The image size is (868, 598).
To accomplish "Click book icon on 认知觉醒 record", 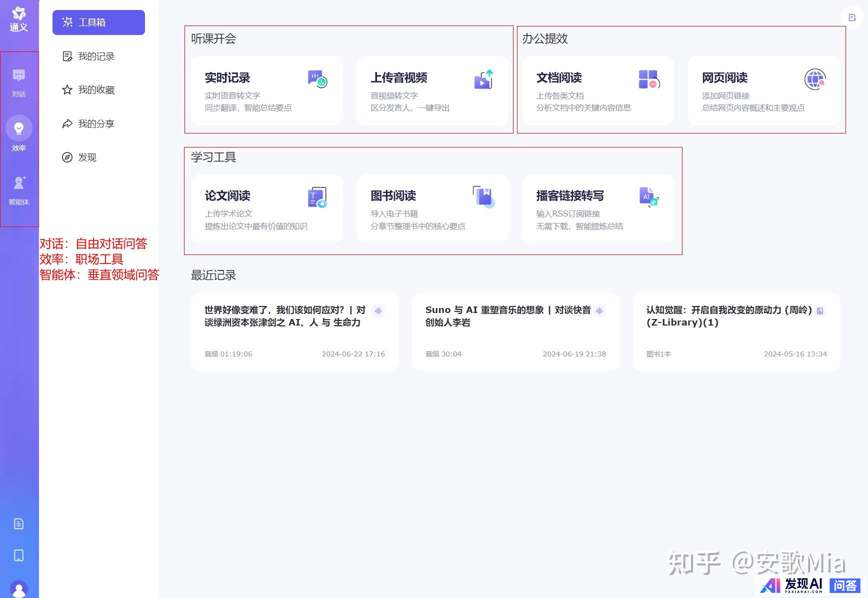I will tap(820, 311).
